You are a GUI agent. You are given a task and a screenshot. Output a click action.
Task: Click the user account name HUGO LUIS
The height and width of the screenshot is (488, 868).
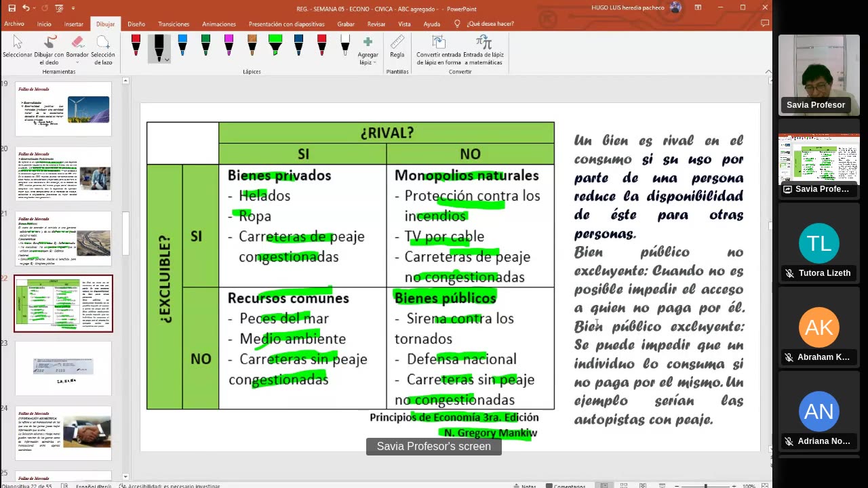pos(629,8)
